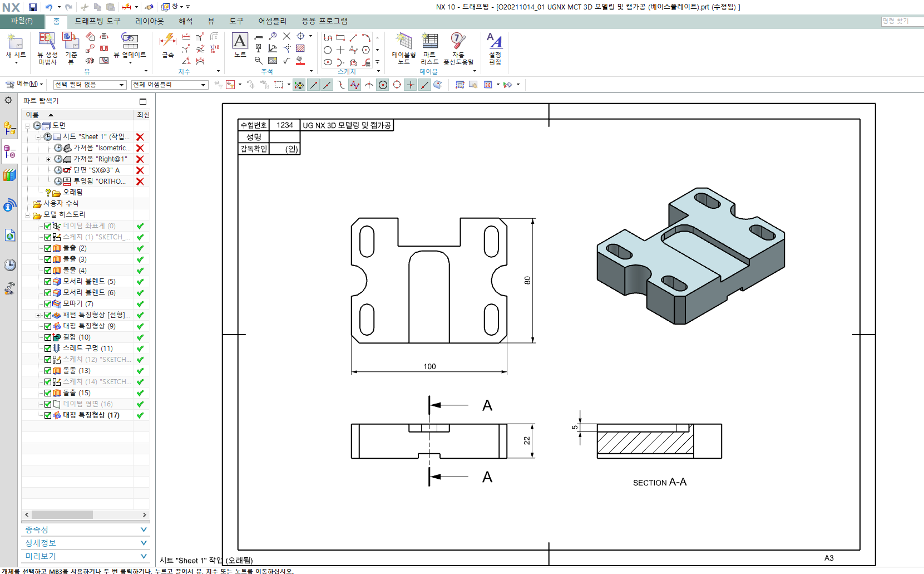Toggle the snap midpoint option

click(x=327, y=85)
